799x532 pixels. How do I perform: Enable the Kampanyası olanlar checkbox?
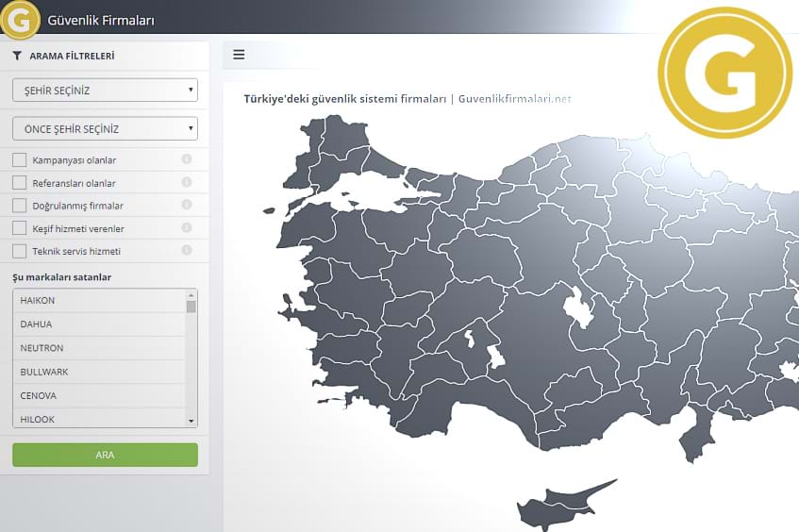pyautogui.click(x=20, y=159)
